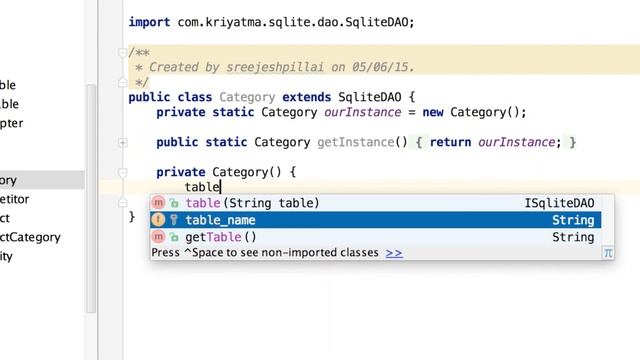
Task: Click field icon beside table_name
Action: point(158,220)
